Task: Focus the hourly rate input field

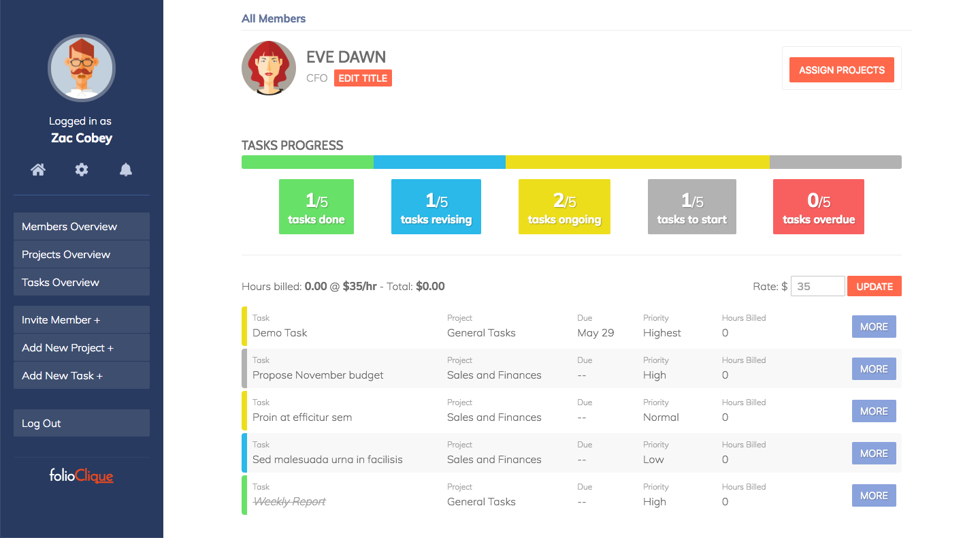Action: 817,286
